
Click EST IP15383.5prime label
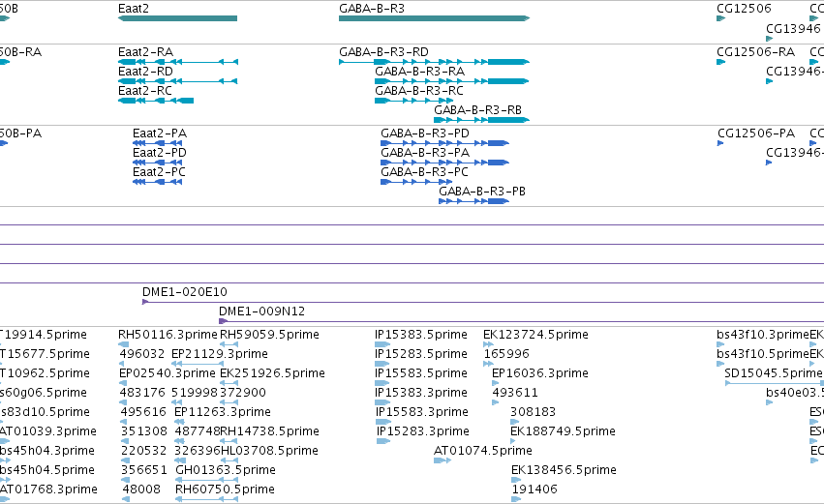pyautogui.click(x=421, y=335)
